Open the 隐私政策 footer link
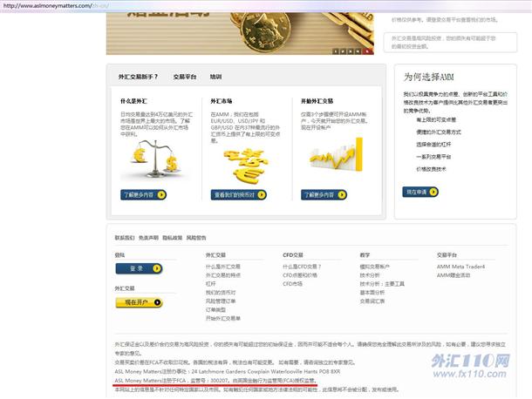This screenshot has height=399, width=532. click(x=172, y=238)
